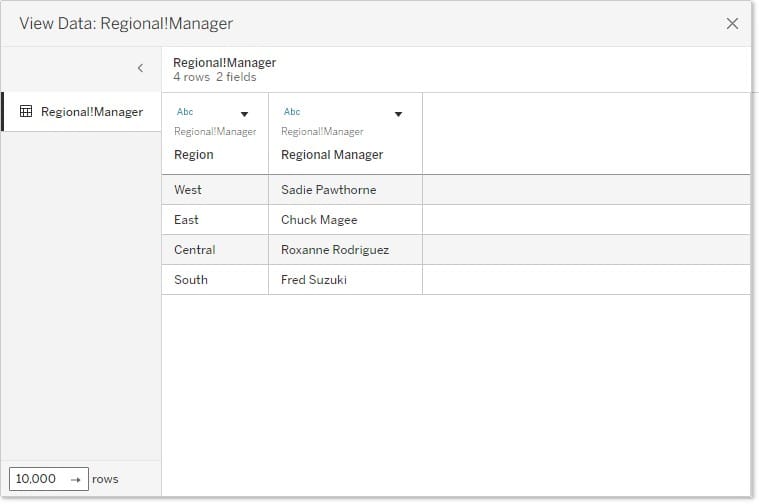This screenshot has height=504, width=759.
Task: Click the Abc data type icon for Regional Manager
Action: (292, 112)
